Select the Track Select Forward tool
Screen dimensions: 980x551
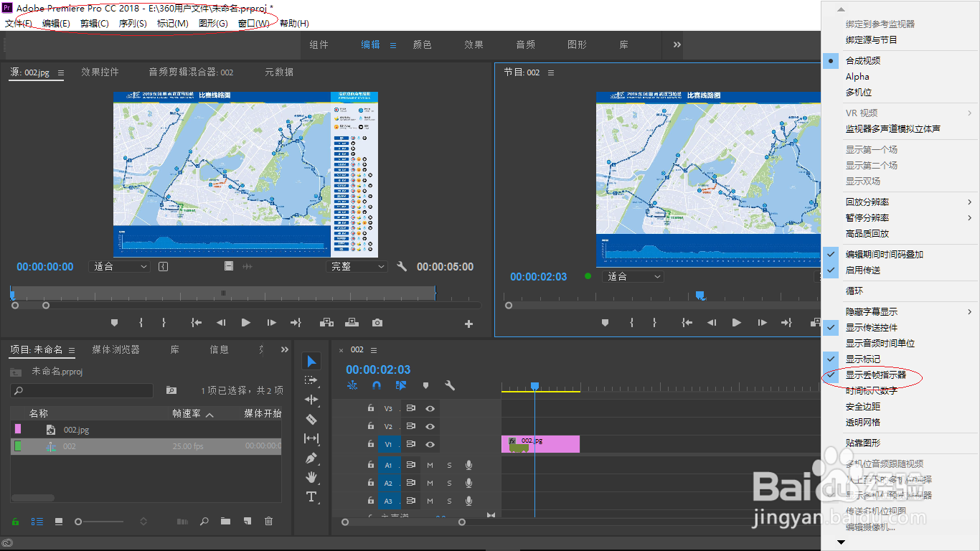coord(311,380)
